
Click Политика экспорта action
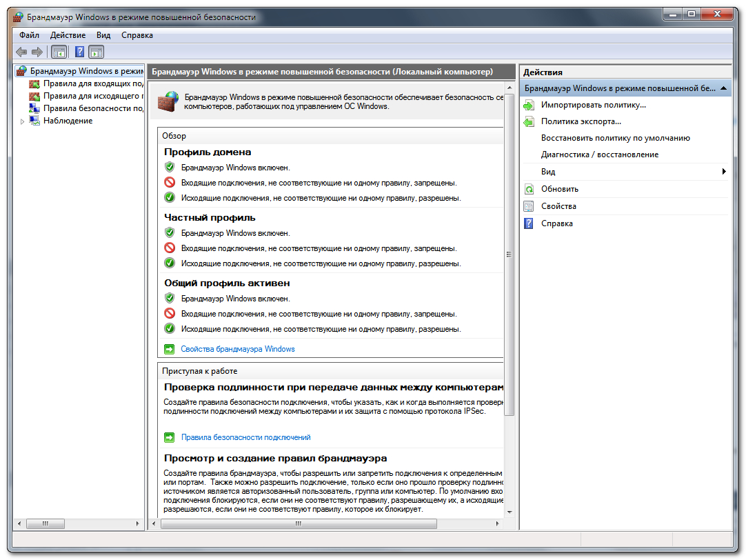581,122
